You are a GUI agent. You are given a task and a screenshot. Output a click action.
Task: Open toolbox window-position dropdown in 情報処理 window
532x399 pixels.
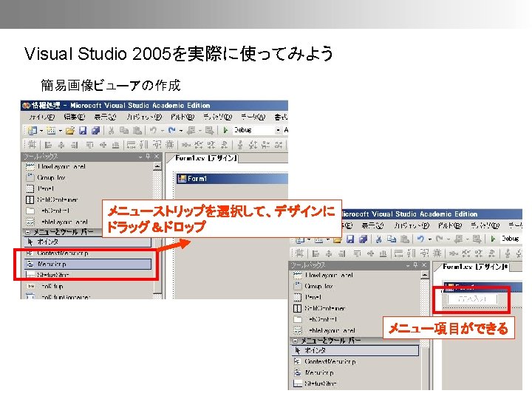140,157
